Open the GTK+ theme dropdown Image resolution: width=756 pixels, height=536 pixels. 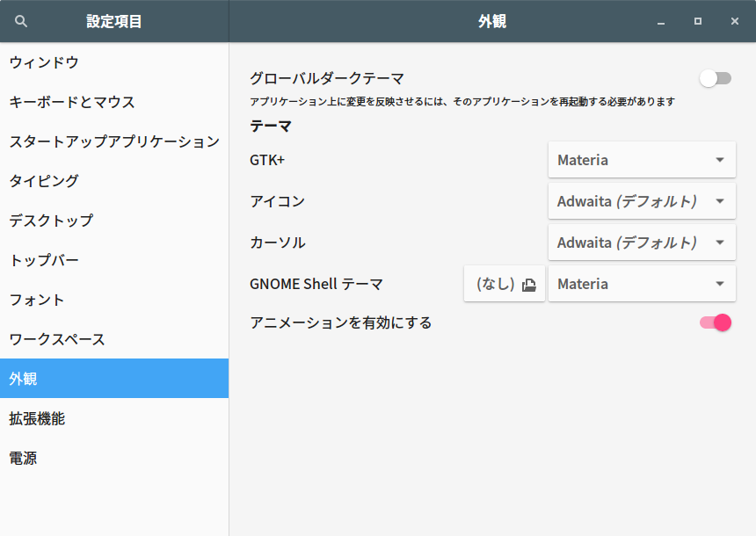click(x=642, y=160)
